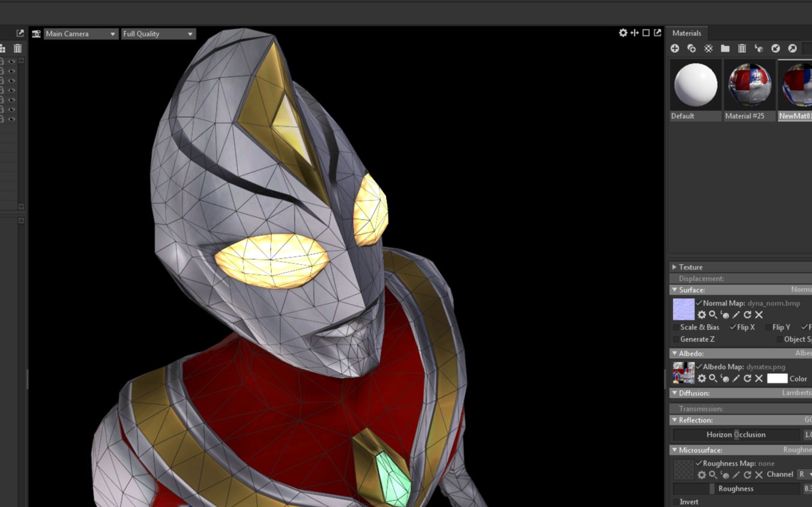Click the viewport split arrows icon
Image resolution: width=812 pixels, height=507 pixels.
[634, 33]
